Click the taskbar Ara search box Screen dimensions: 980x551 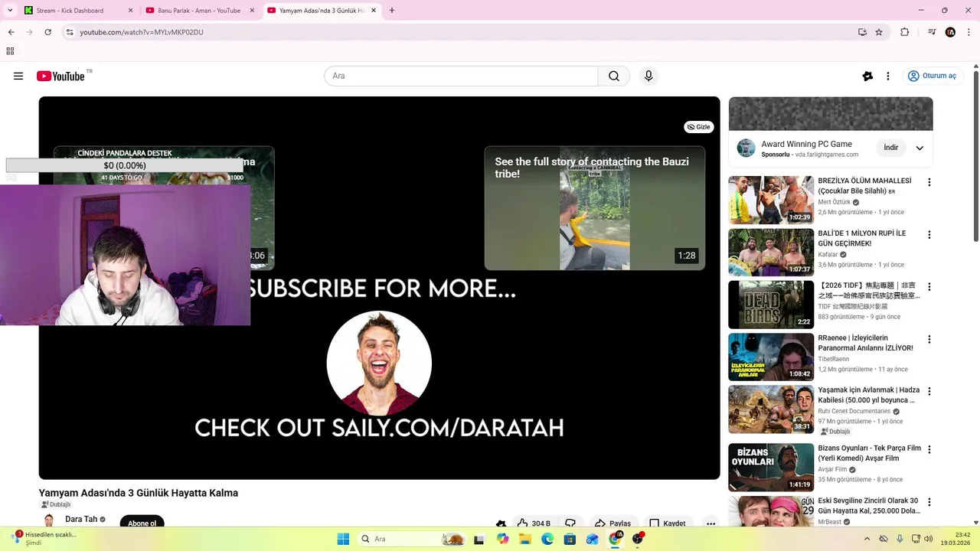(412, 539)
